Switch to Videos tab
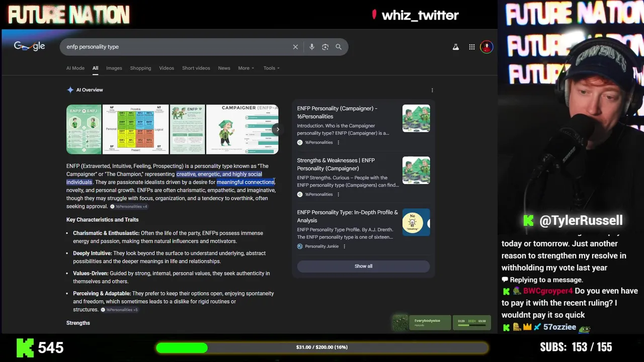This screenshot has height=362, width=644. [x=167, y=68]
